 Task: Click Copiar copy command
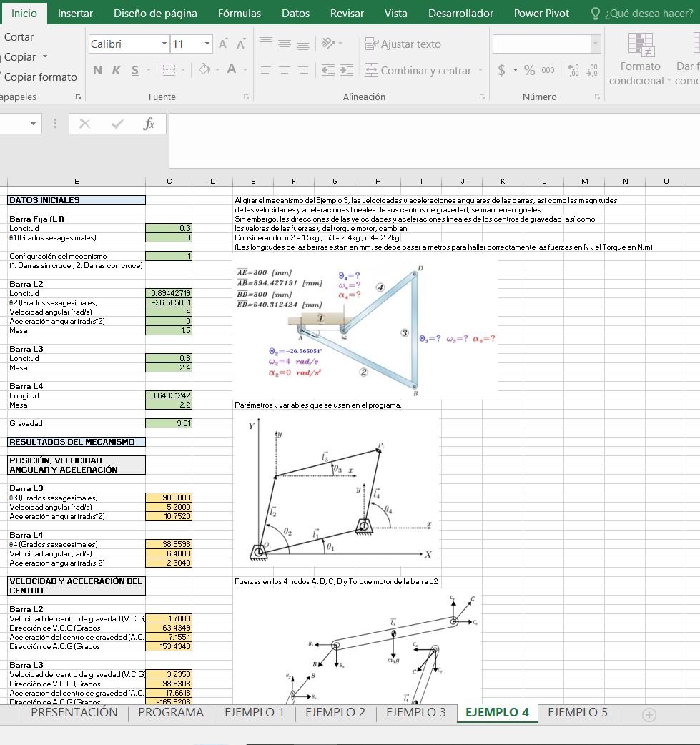point(20,57)
